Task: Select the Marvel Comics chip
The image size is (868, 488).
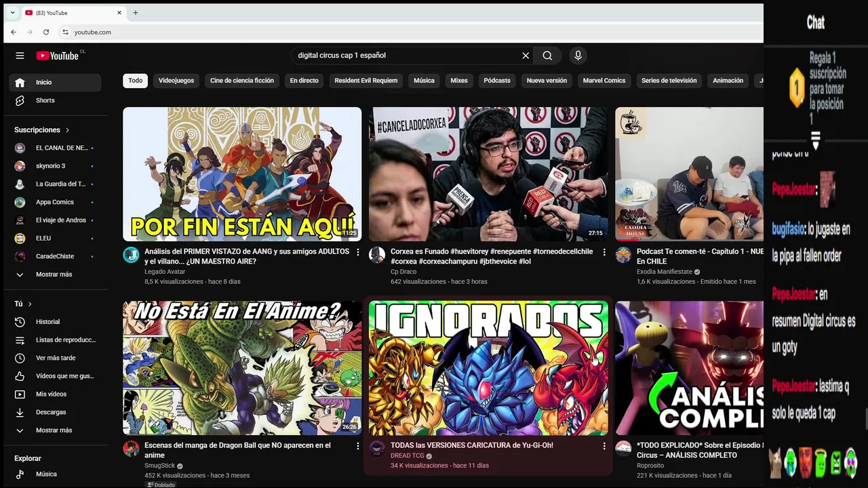Action: [604, 81]
